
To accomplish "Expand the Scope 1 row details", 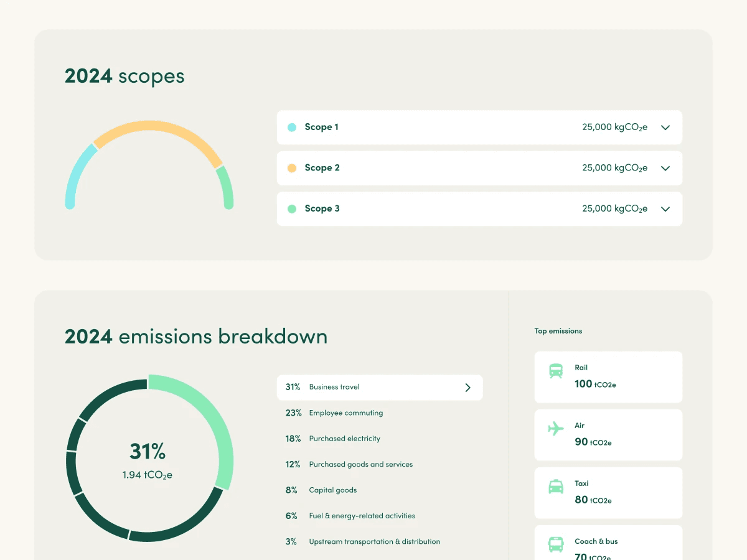I will tap(665, 127).
